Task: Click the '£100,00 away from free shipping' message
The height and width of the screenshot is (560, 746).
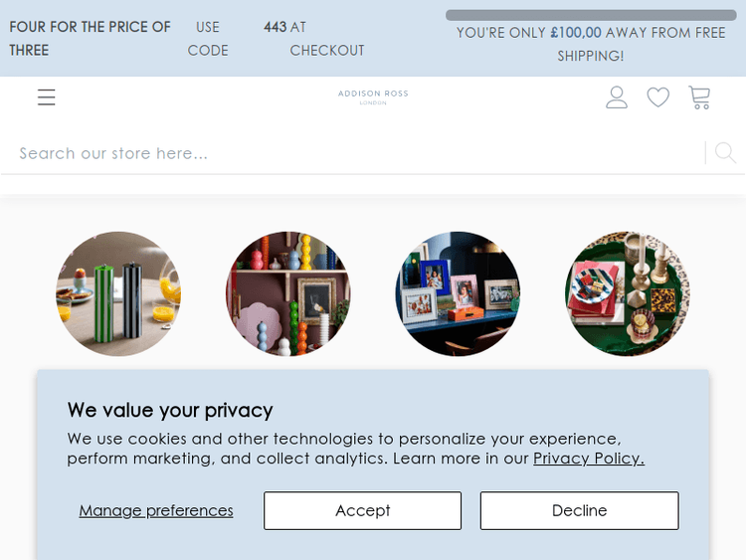Action: click(x=591, y=45)
